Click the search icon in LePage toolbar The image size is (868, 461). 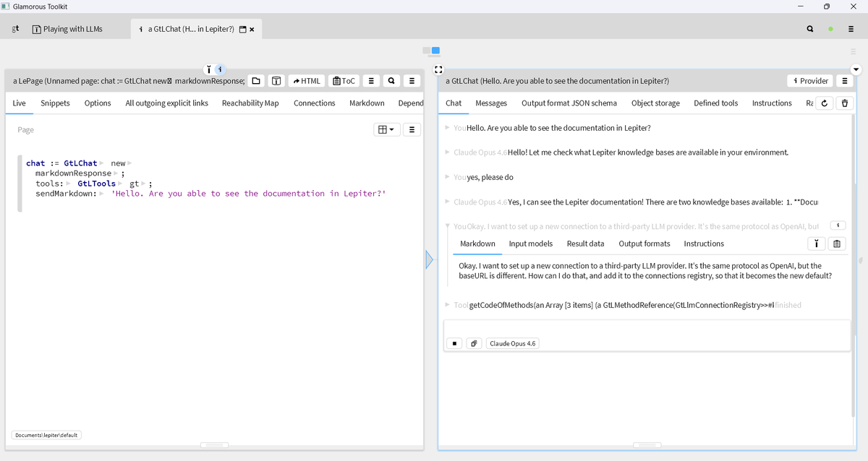pyautogui.click(x=391, y=81)
